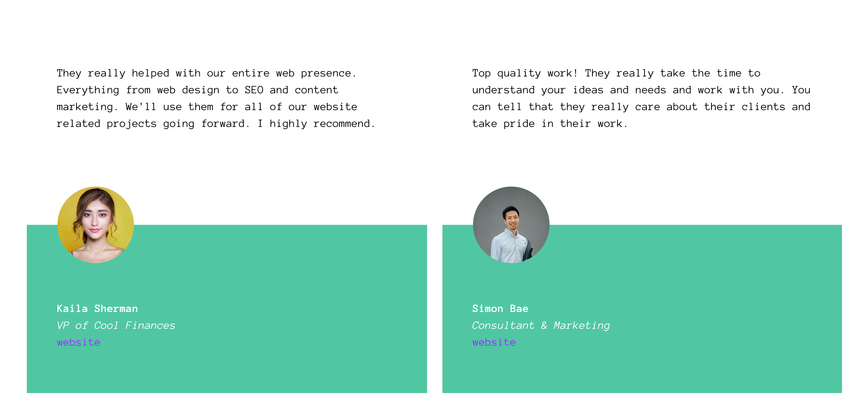Click Kaila Sherman's round profile photo
868x403 pixels.
click(96, 225)
